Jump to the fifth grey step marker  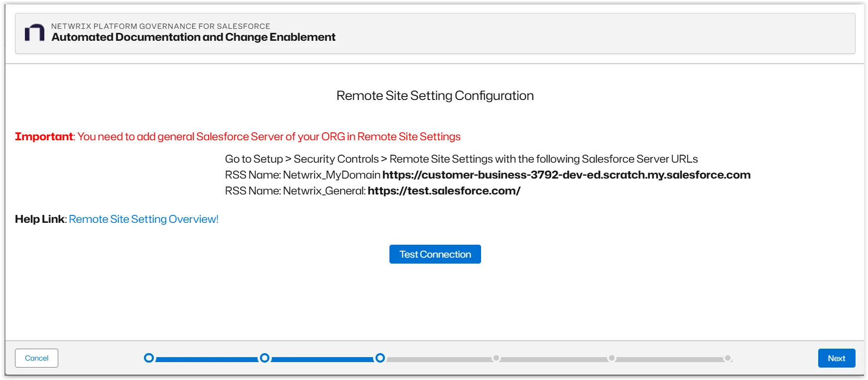pyautogui.click(x=612, y=358)
